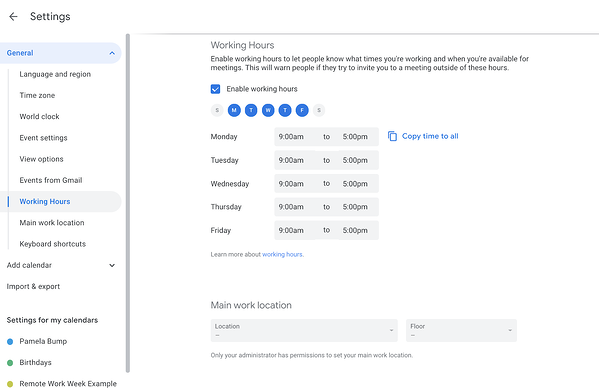Open Remote Work Week Example calendar
The height and width of the screenshot is (388, 599).
pyautogui.click(x=68, y=383)
